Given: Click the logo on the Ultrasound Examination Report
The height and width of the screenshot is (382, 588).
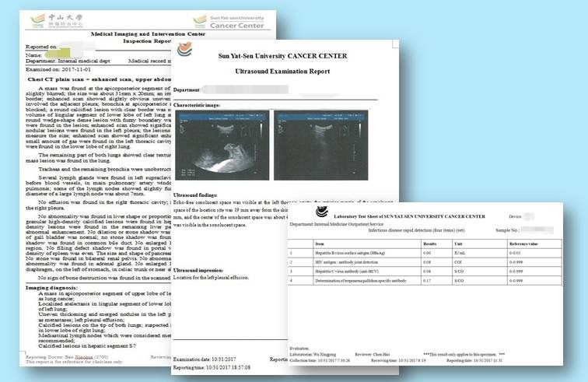Looking at the screenshot, I should [184, 49].
